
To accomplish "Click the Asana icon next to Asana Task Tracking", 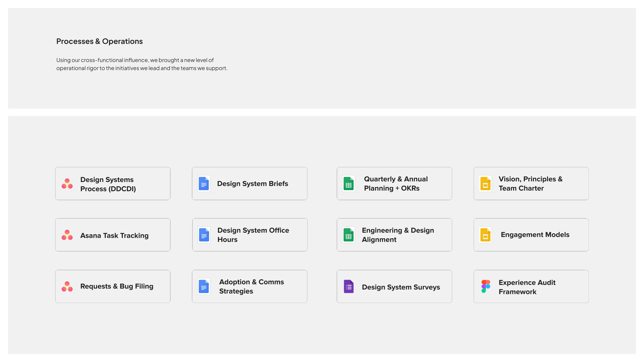I will coord(67,235).
